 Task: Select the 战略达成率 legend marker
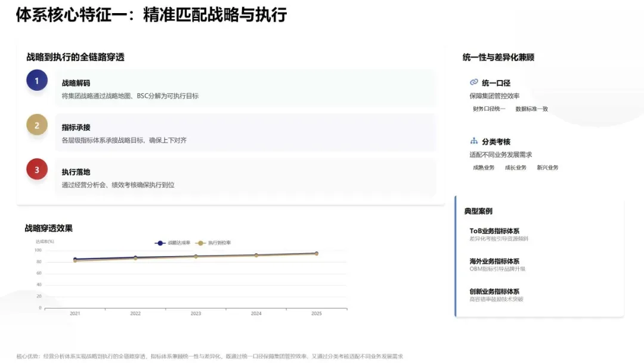point(160,243)
